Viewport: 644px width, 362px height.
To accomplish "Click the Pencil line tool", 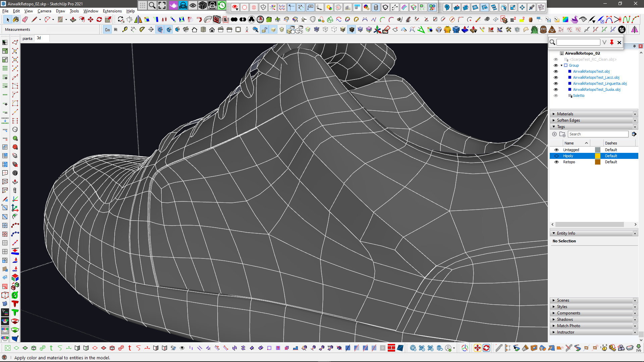I will 34,20.
